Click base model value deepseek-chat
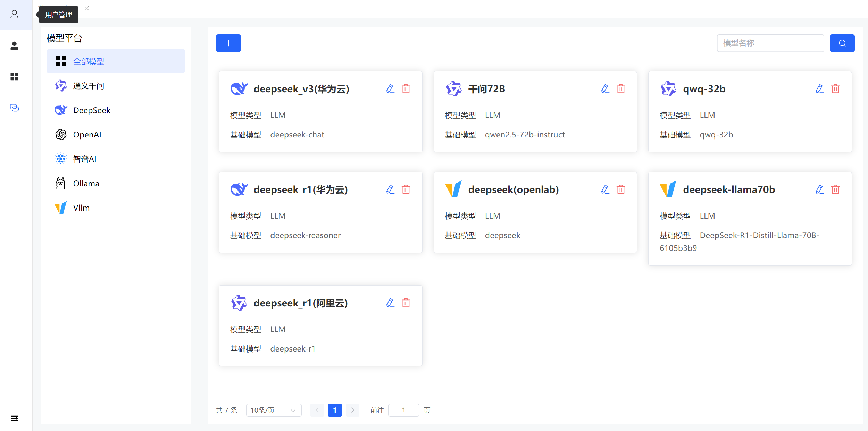The image size is (868, 431). click(297, 135)
